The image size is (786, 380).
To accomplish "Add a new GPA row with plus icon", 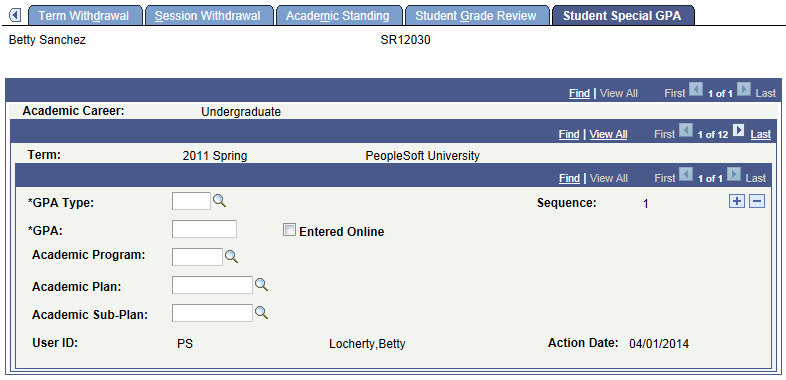I will [x=736, y=202].
